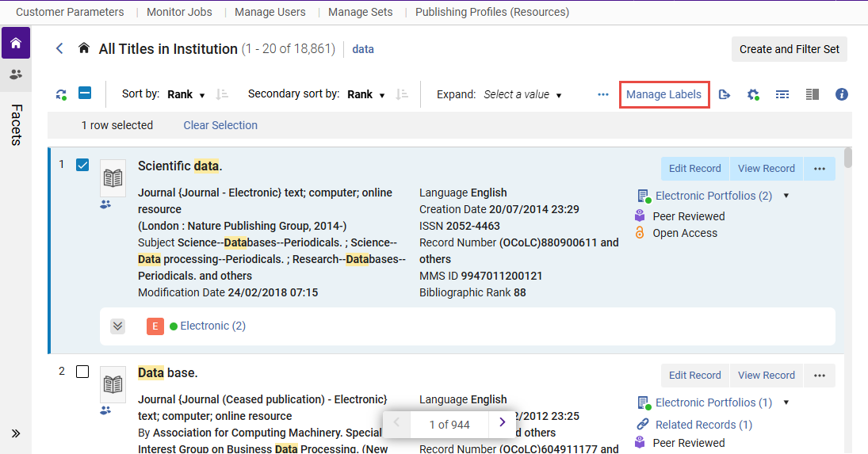Open row actions ellipsis for Scientific data

[820, 169]
